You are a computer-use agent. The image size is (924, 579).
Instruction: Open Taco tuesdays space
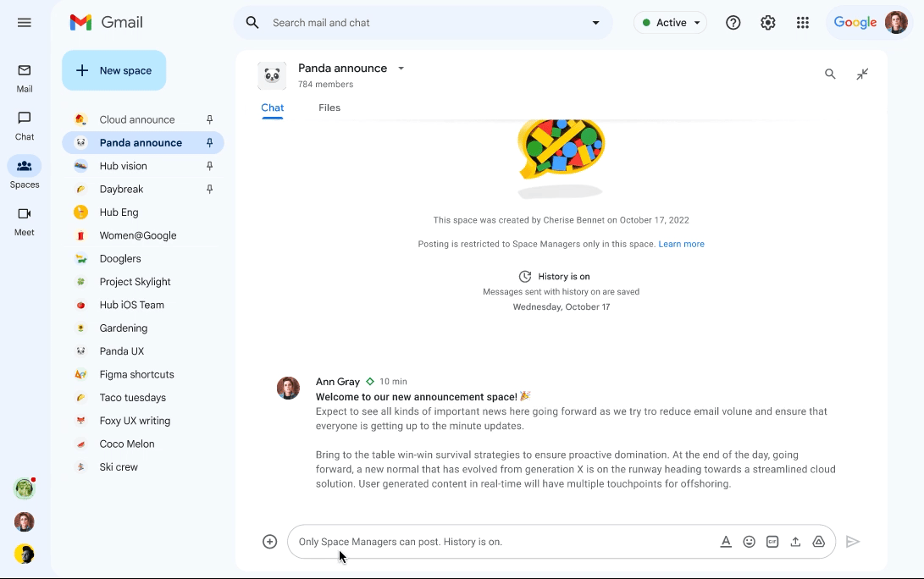(143, 398)
